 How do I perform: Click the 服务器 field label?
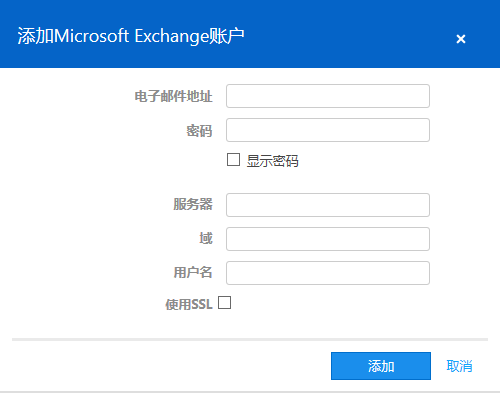pyautogui.click(x=193, y=204)
